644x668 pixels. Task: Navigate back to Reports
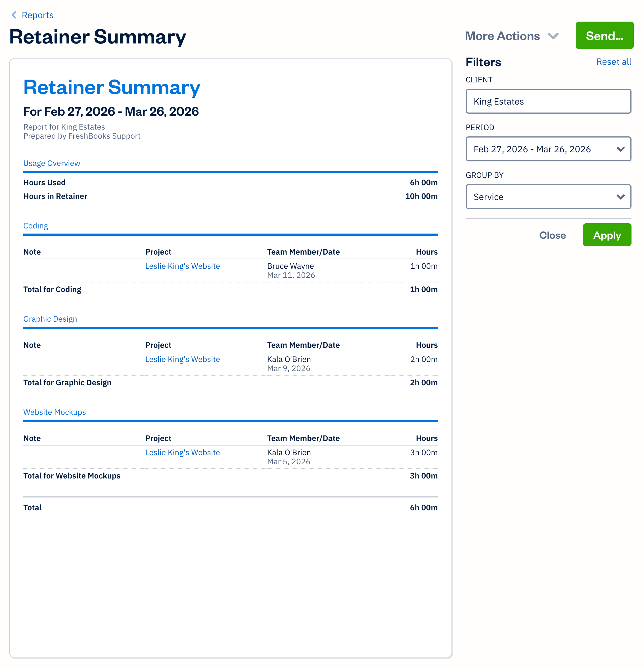tap(37, 15)
